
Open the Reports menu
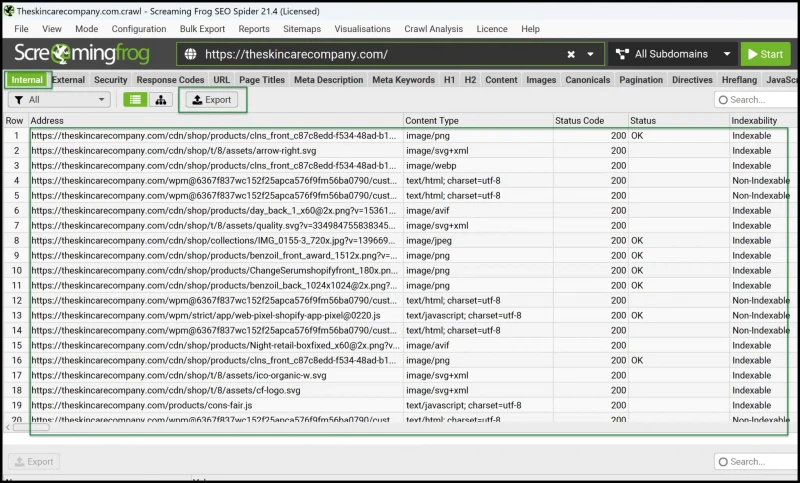(x=254, y=29)
